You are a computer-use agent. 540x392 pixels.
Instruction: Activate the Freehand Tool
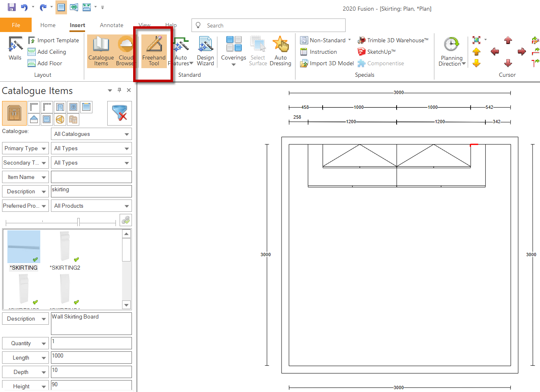(154, 51)
